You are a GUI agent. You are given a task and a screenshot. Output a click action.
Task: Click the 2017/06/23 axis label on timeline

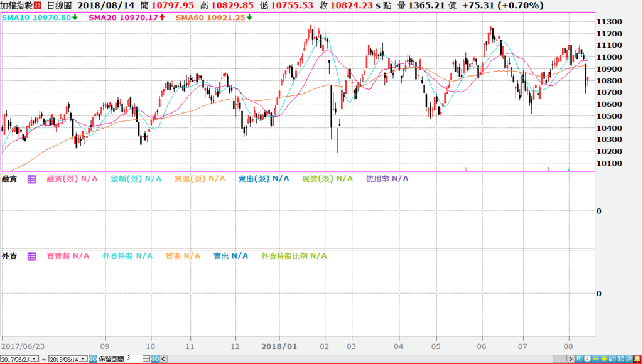[23, 346]
